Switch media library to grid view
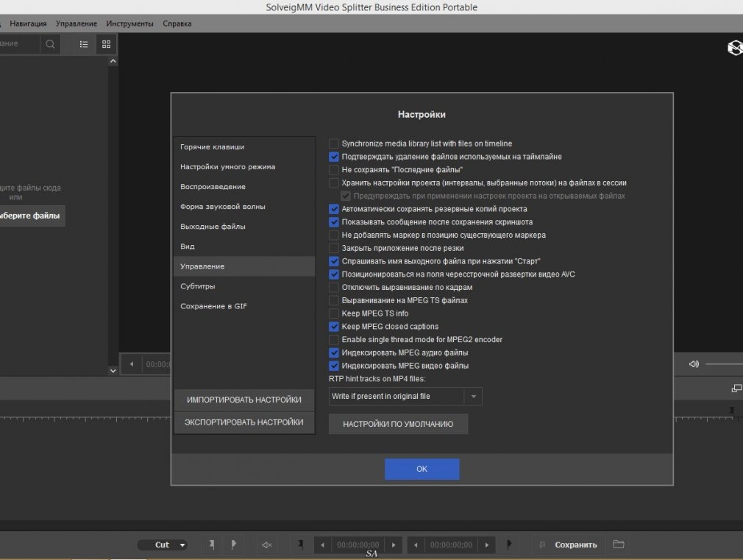743x560 pixels. (x=106, y=44)
